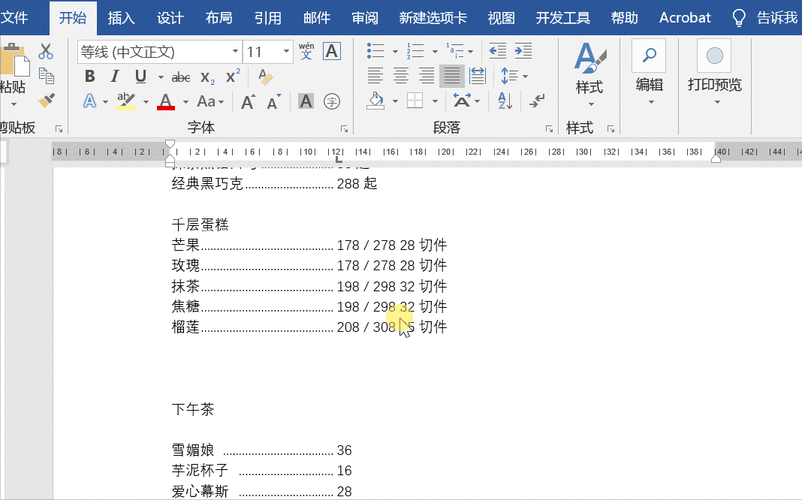Open underline style dropdown arrow
The height and width of the screenshot is (500, 802).
pyautogui.click(x=161, y=77)
